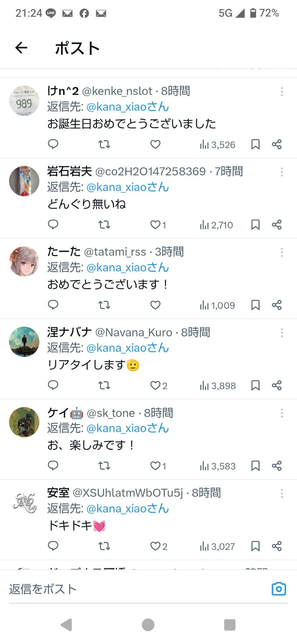
Task: Open the @kana_xiao mention in ケイ's reply
Action: pyautogui.click(x=128, y=428)
